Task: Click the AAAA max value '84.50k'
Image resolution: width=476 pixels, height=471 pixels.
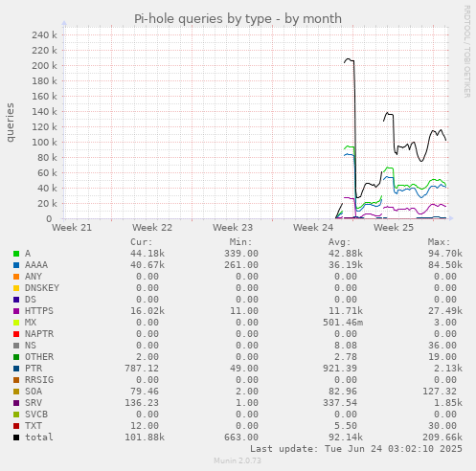Action: (x=445, y=265)
